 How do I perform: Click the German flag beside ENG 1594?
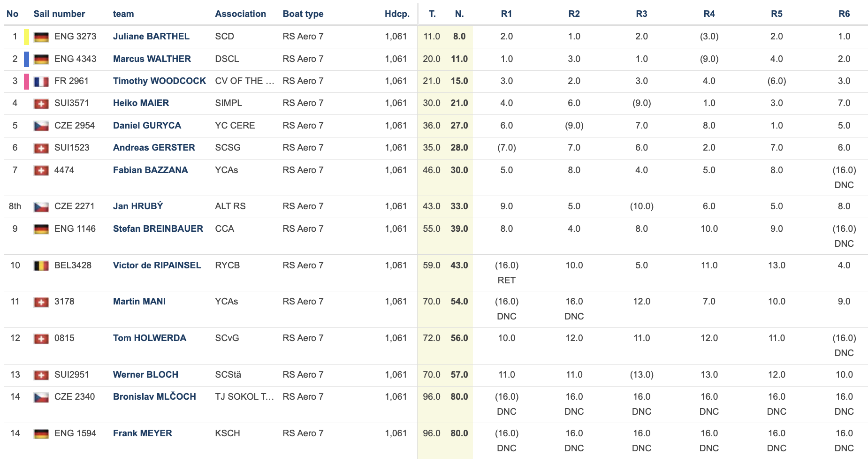point(41,433)
